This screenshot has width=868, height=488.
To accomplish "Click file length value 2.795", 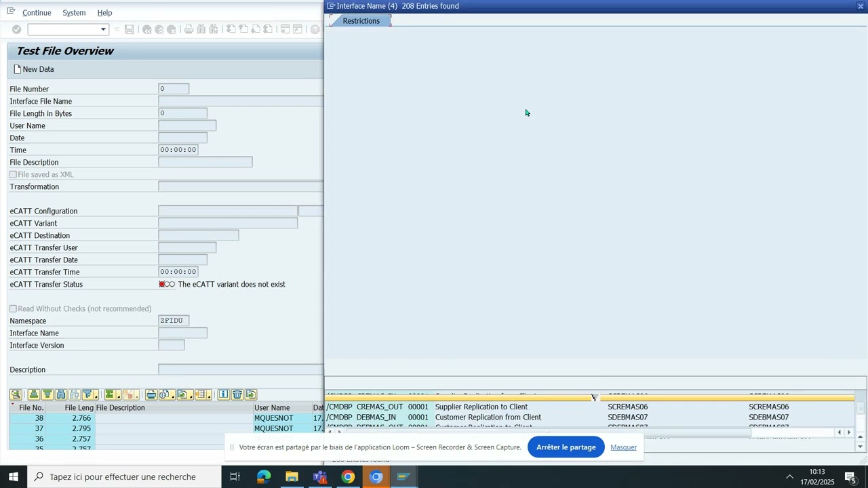I will 81,428.
